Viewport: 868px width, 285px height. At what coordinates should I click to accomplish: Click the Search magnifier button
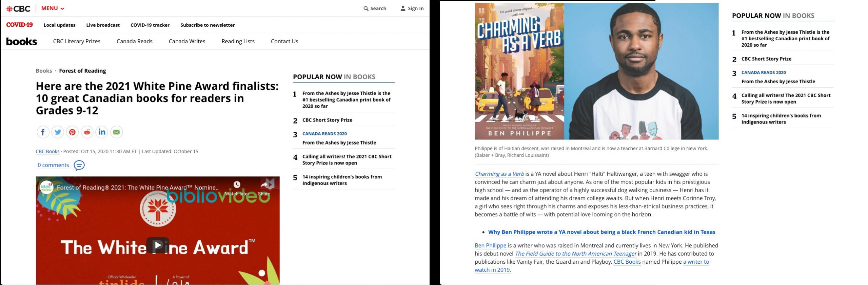point(375,8)
